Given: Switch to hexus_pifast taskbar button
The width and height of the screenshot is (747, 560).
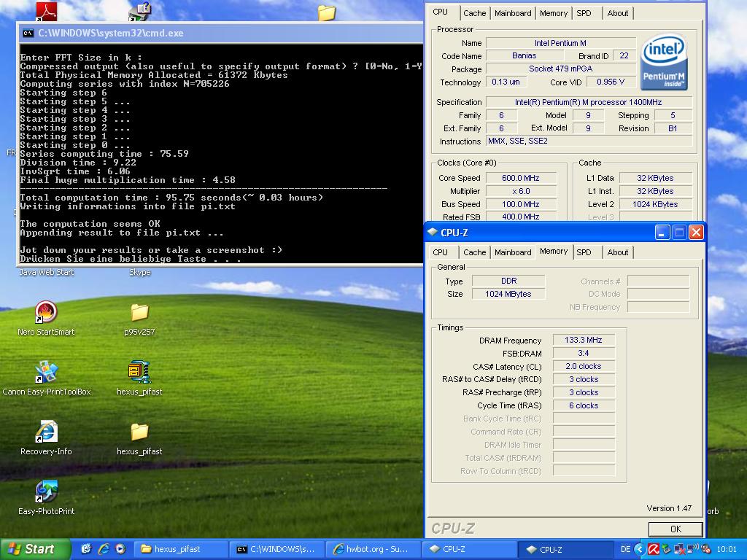Looking at the screenshot, I should pos(181,549).
